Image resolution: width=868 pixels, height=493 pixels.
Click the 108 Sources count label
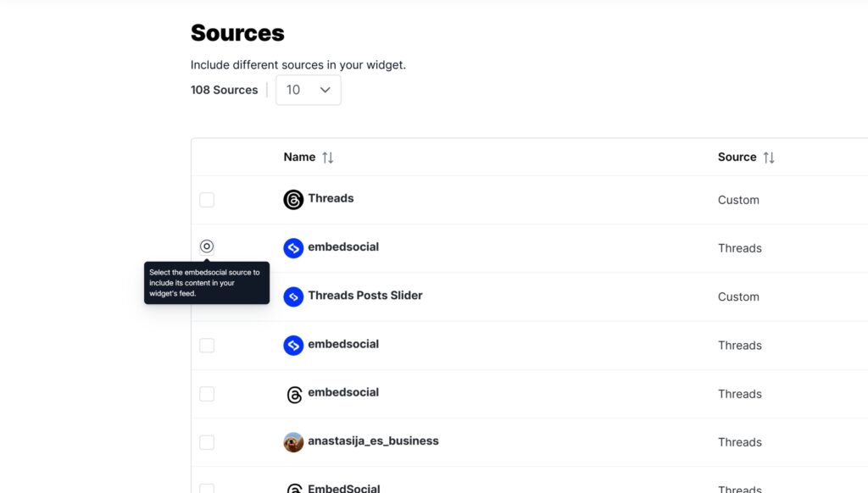pyautogui.click(x=224, y=90)
